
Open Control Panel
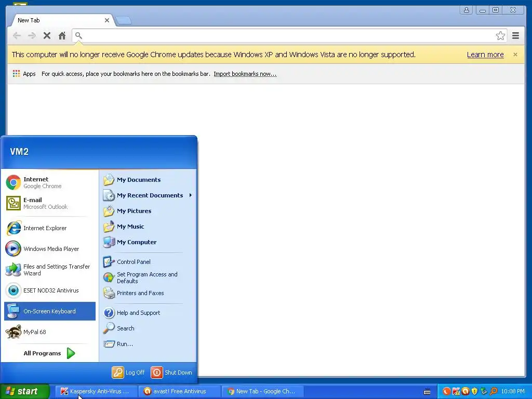[x=148, y=262]
